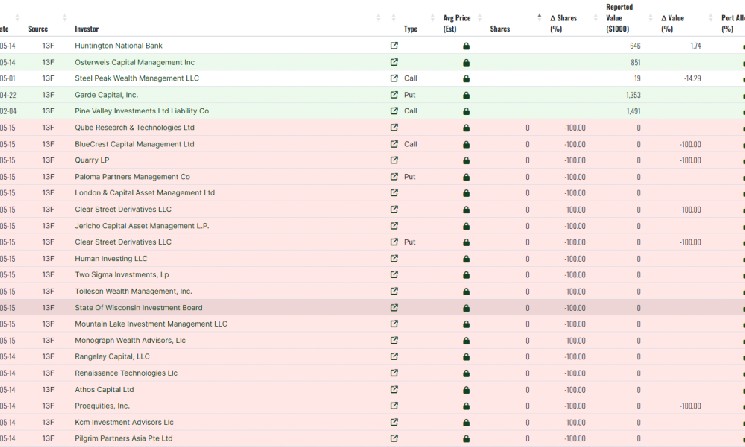This screenshot has width=745, height=447.
Task: Click the Δ Shares (%) header label
Action: pos(564,23)
